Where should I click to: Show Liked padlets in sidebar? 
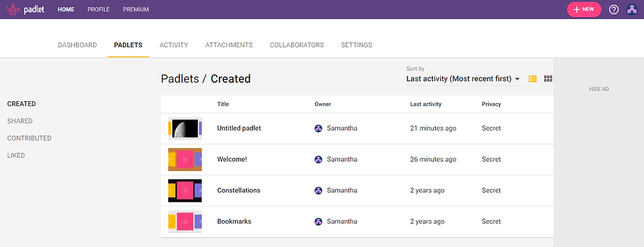(16, 156)
